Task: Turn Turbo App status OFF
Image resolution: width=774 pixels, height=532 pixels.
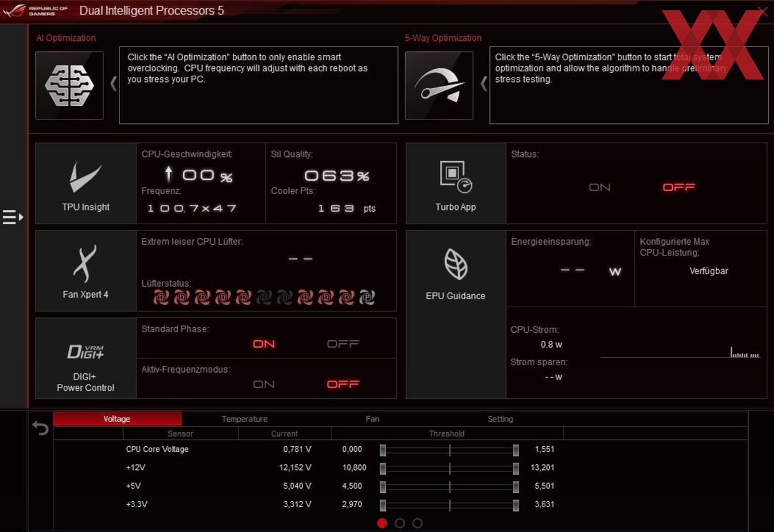Action: 679,187
